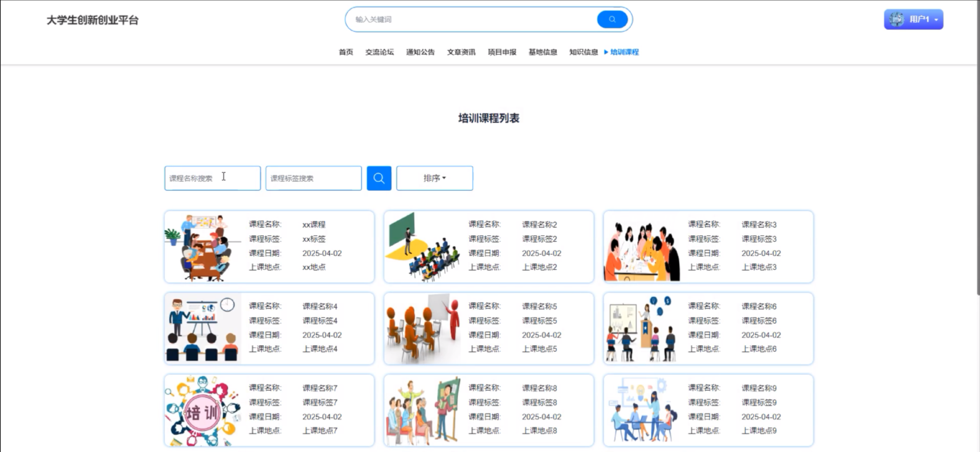Expand the 排序 sort dropdown
The height and width of the screenshot is (452, 980).
tap(434, 178)
